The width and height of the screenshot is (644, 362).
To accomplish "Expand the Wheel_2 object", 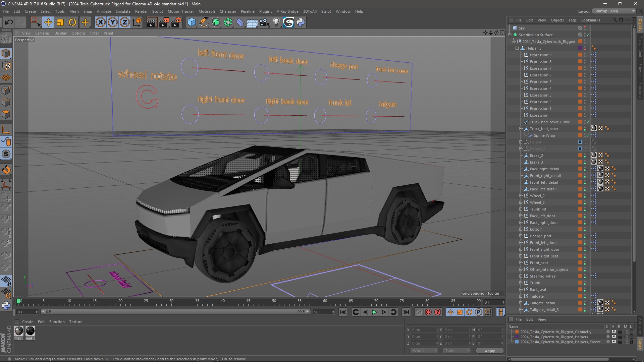I will [521, 196].
